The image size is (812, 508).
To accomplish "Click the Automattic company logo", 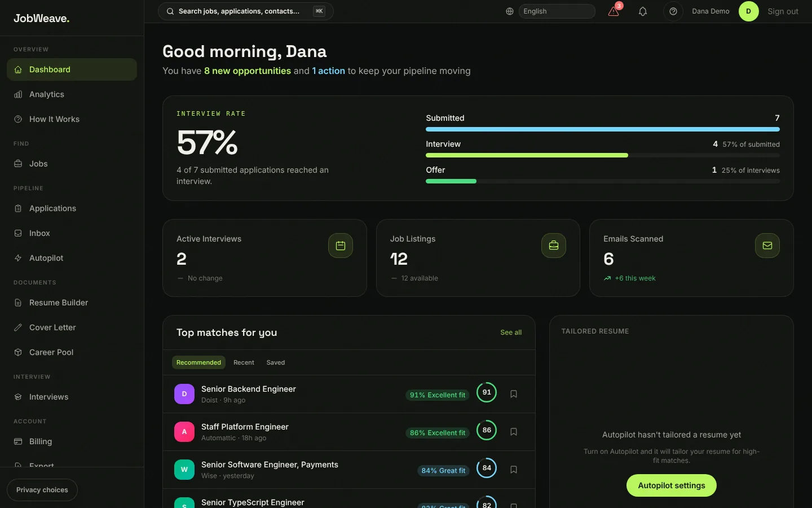I will point(184,432).
